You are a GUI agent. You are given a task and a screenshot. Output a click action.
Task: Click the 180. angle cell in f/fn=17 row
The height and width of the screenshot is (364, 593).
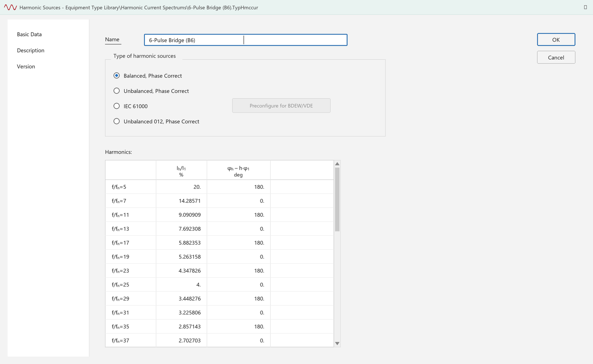(238, 243)
